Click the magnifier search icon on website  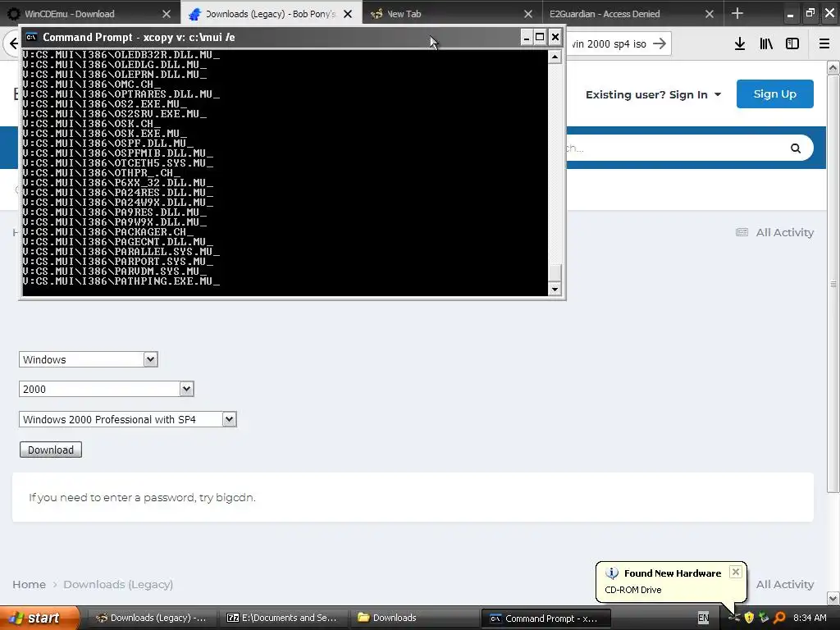(796, 148)
